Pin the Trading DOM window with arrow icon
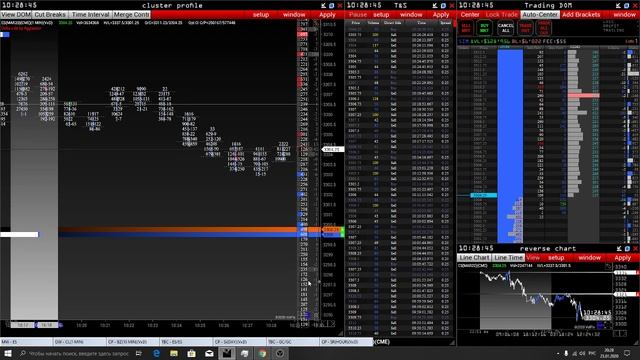 coord(618,5)
